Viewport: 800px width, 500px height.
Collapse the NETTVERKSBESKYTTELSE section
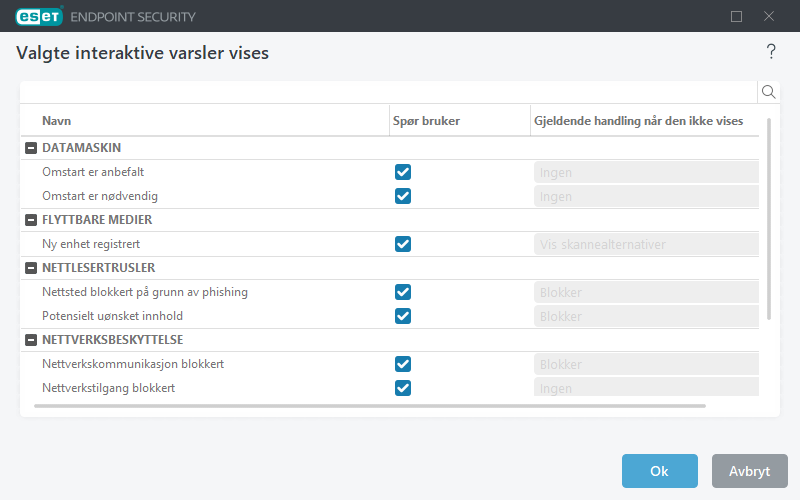[31, 340]
